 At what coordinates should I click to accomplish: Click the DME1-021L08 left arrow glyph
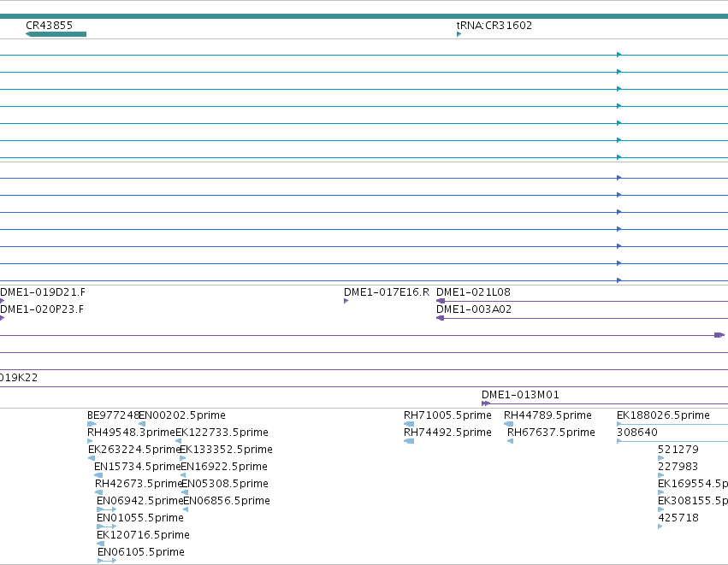click(441, 301)
